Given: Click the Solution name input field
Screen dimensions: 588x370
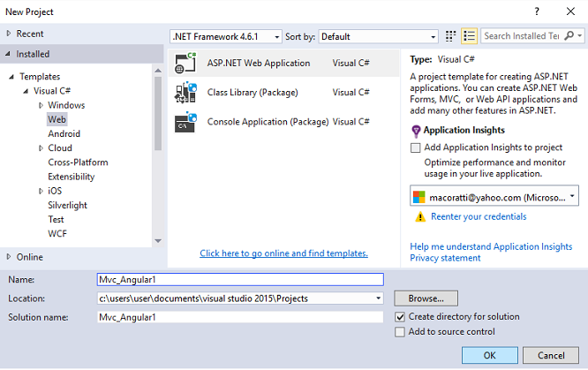Looking at the screenshot, I should pyautogui.click(x=240, y=317).
